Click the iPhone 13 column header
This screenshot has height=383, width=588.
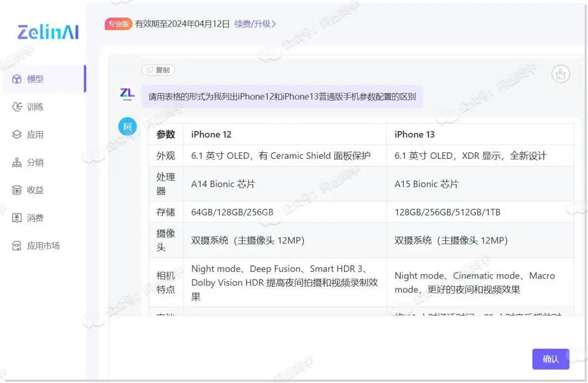480,134
